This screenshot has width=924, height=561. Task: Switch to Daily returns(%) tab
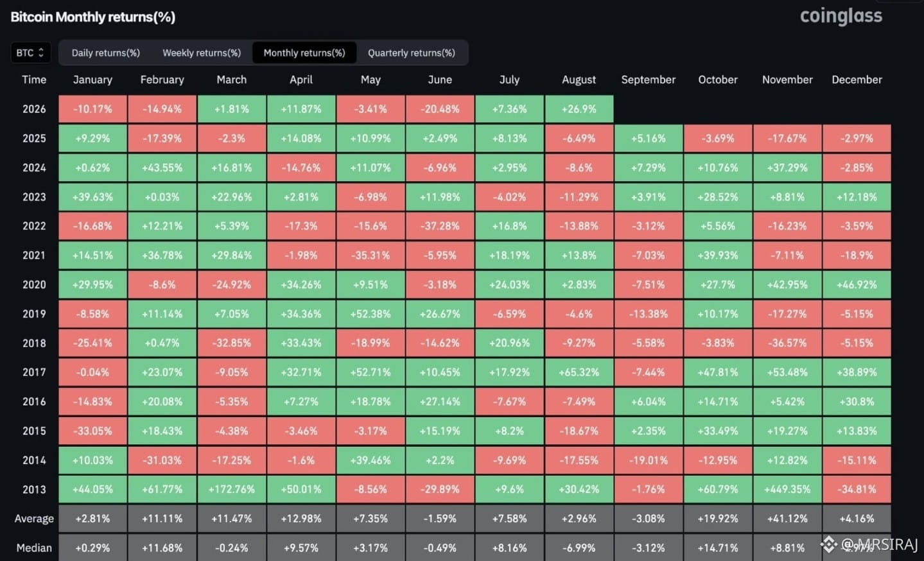click(105, 53)
